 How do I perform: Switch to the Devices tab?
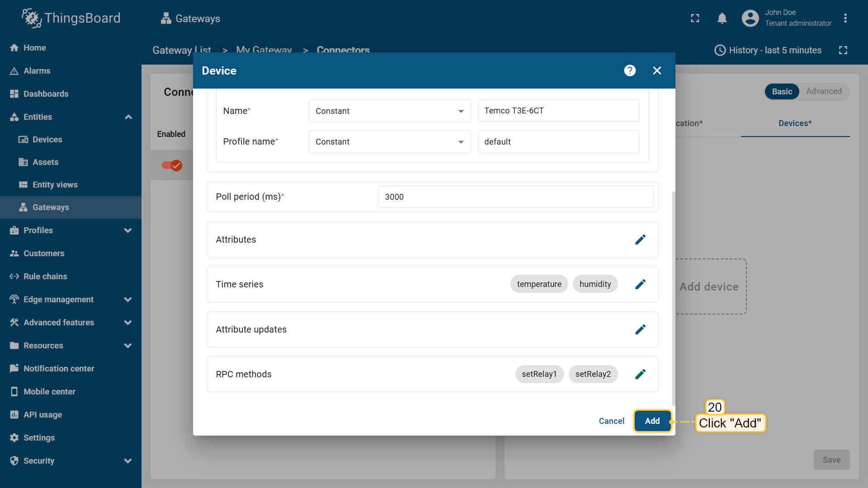[x=795, y=123]
